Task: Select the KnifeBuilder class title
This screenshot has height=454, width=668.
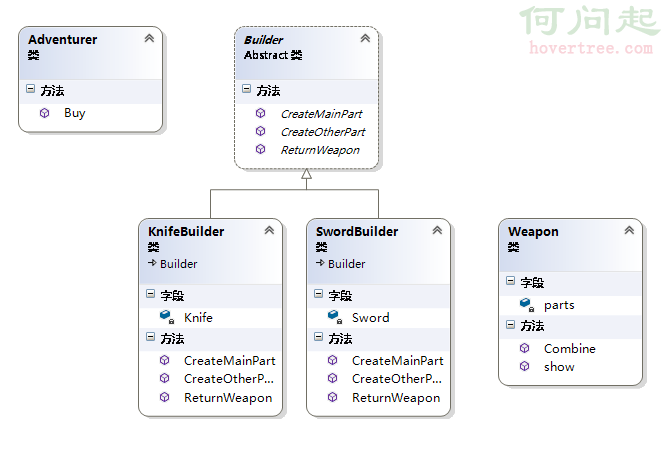Action: 186,232
